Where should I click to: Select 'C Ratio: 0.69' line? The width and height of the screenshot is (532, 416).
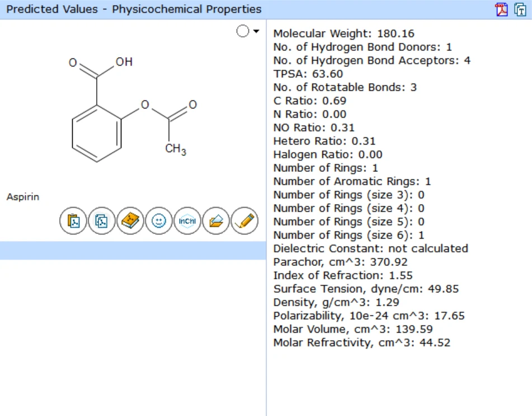[310, 101]
